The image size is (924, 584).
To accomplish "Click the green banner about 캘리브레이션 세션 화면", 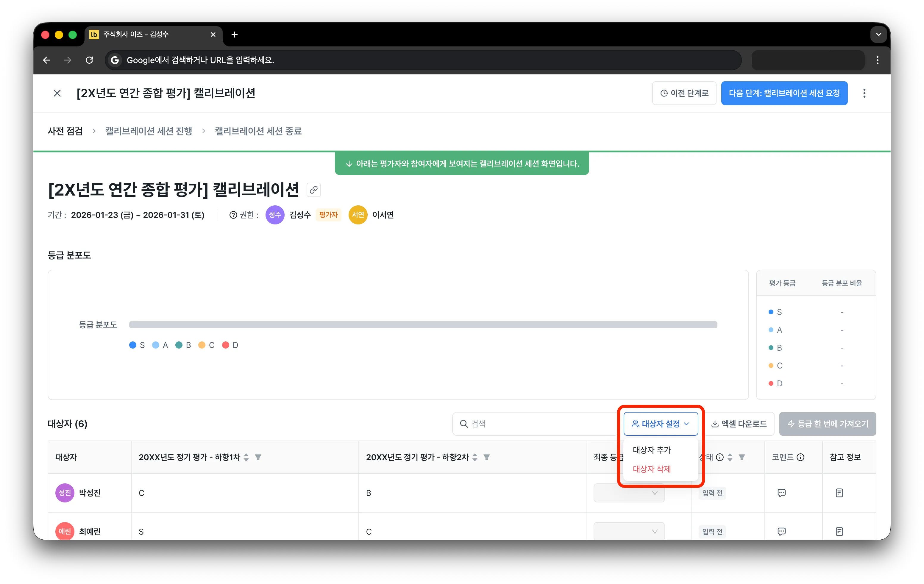I will click(x=462, y=164).
